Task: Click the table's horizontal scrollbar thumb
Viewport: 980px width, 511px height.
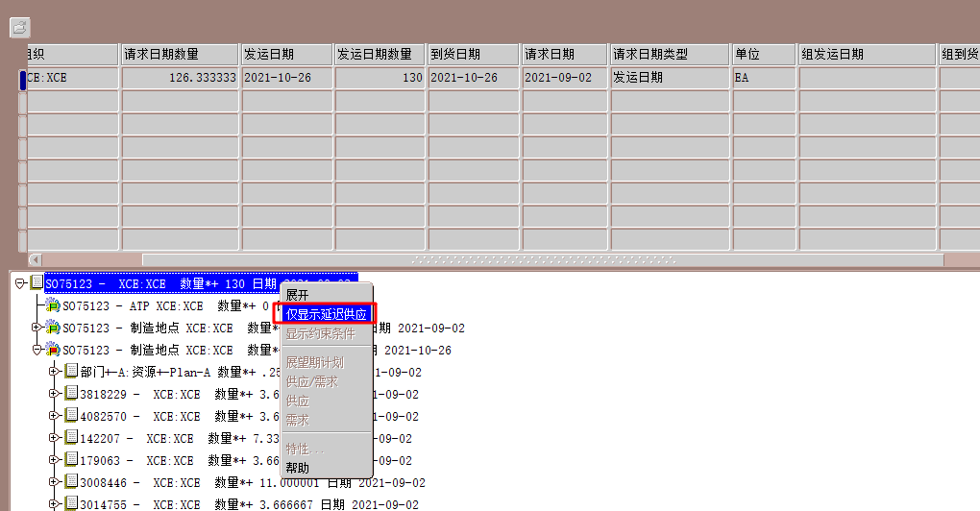Action: 543,259
